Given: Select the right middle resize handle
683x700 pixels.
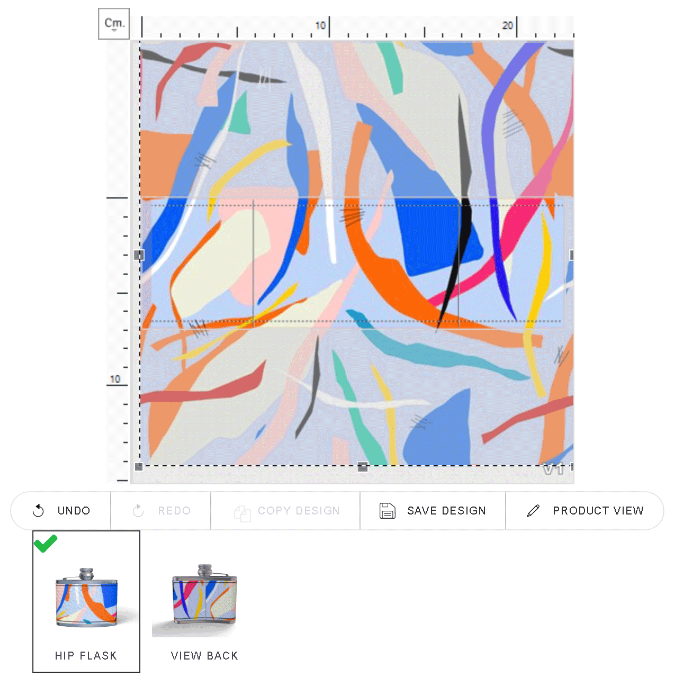Looking at the screenshot, I should (x=571, y=255).
